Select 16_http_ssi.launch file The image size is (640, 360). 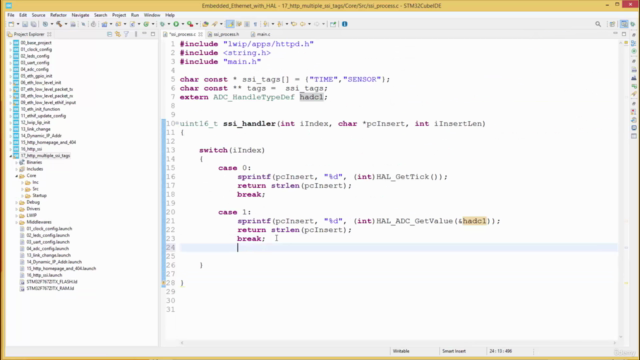44,275
